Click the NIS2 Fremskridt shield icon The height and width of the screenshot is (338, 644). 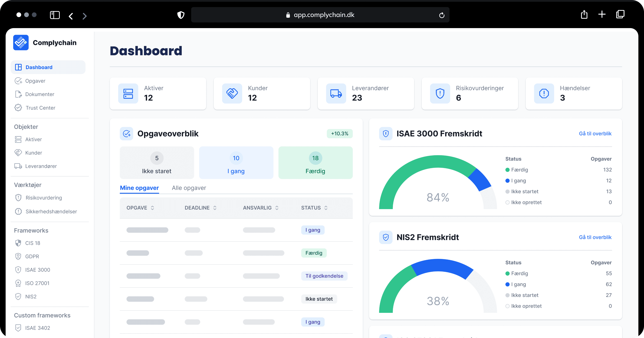click(x=386, y=237)
